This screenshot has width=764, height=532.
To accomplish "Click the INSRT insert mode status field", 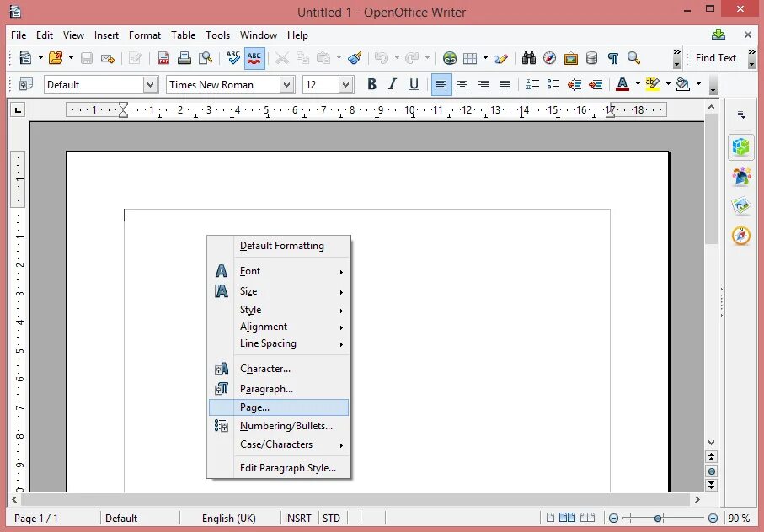I will (297, 519).
